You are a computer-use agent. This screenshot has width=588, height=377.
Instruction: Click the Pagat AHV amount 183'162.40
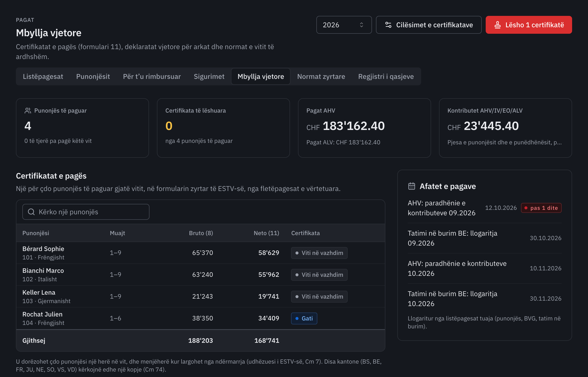pos(354,126)
